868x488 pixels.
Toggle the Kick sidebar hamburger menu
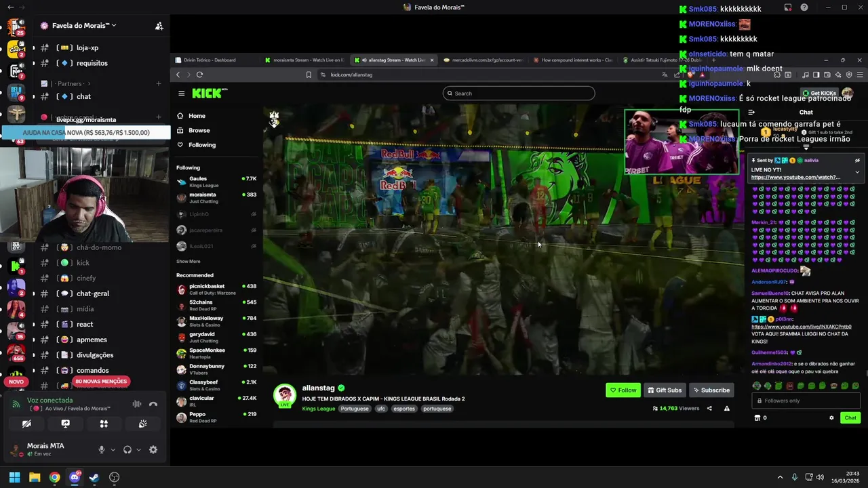pyautogui.click(x=182, y=94)
